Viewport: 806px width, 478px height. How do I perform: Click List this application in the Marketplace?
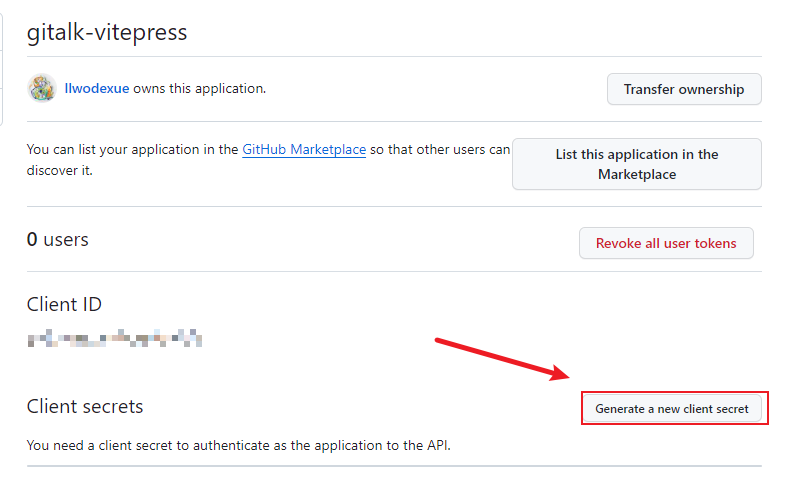(637, 164)
